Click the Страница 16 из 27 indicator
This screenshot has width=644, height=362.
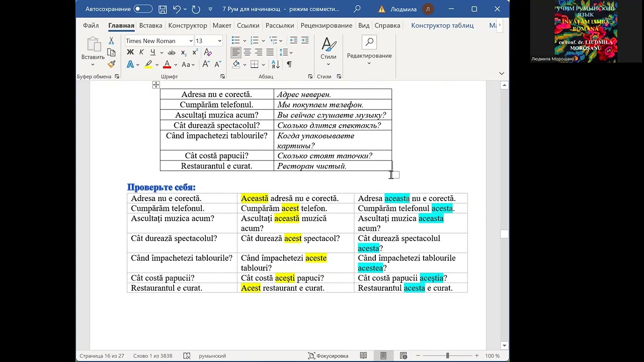point(102,355)
